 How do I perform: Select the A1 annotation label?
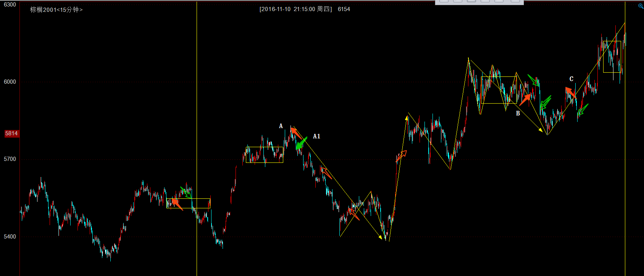316,136
